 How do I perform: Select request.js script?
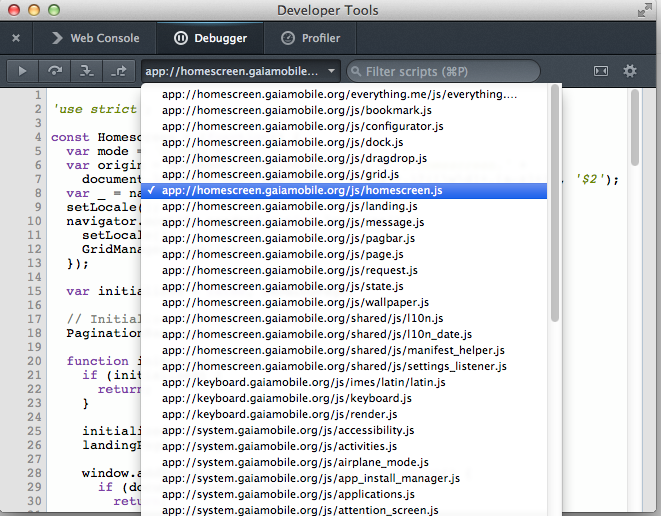pos(344,270)
